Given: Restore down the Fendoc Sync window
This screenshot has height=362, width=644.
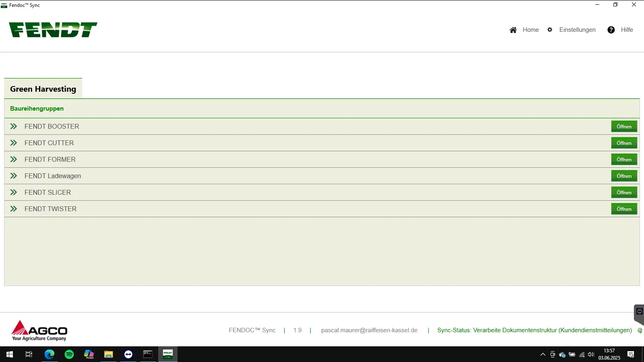Looking at the screenshot, I should (x=615, y=5).
